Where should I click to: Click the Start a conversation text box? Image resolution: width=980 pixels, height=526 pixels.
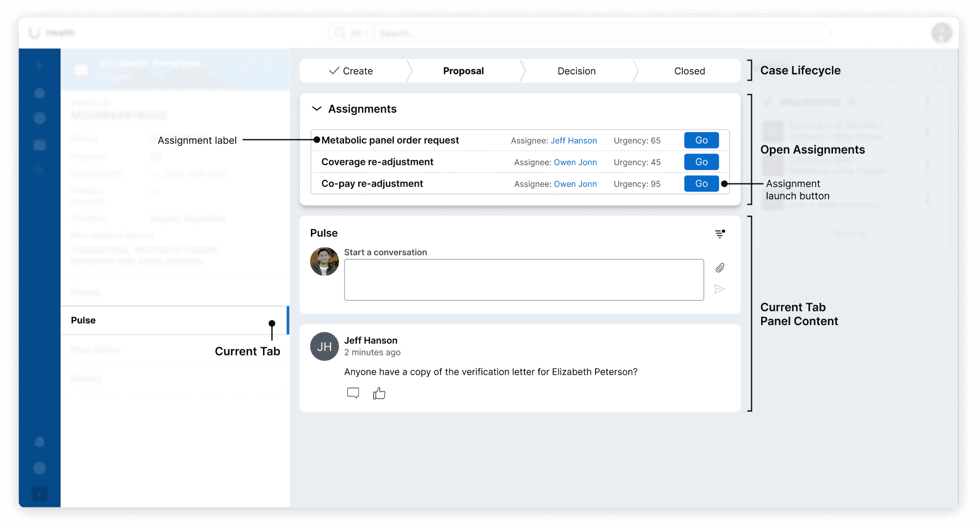coord(524,280)
